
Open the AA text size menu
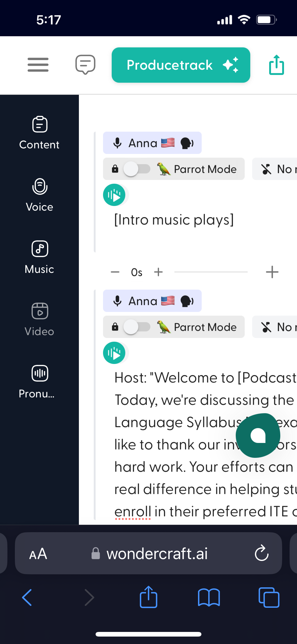(x=38, y=554)
